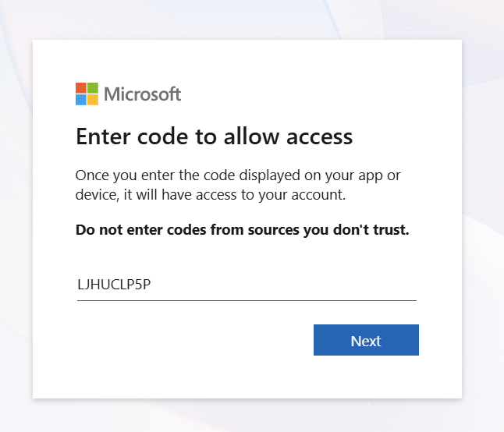Click the underline beneath the code field
Screen dimensions: 504x432
click(247, 299)
